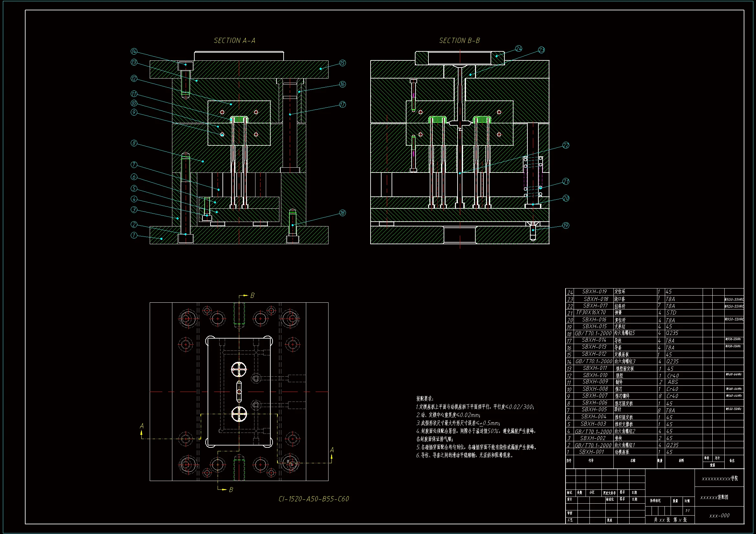Viewport: 756px width, 534px height.
Task: Click balloon number 1 at bottom left
Action: [x=134, y=235]
